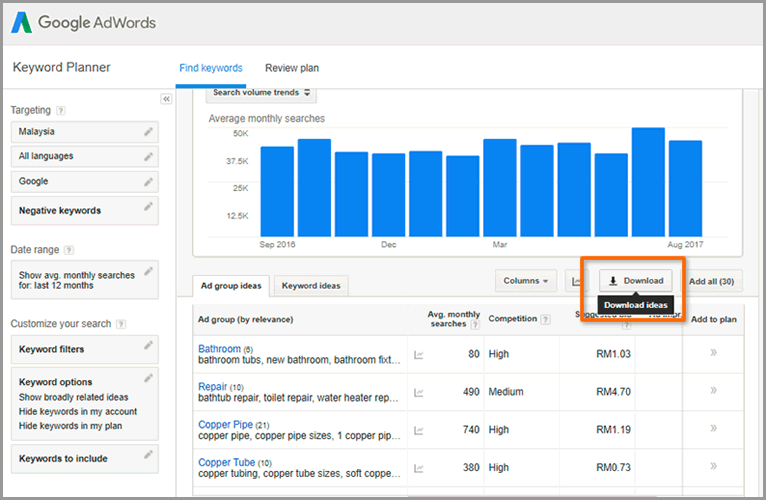Click RM4.70 suggested bid value
This screenshot has height=500, width=766.
click(613, 392)
